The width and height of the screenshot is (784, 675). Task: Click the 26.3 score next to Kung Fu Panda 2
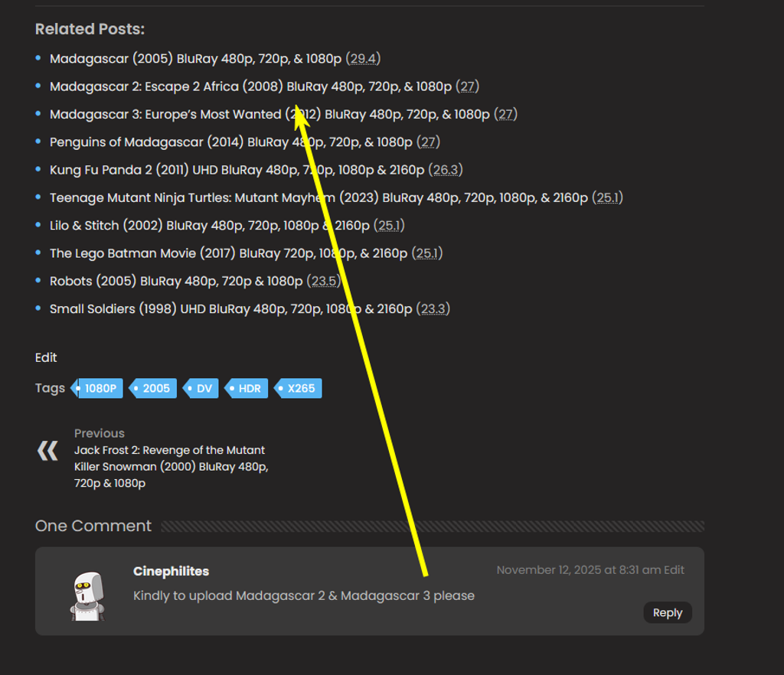tap(446, 171)
